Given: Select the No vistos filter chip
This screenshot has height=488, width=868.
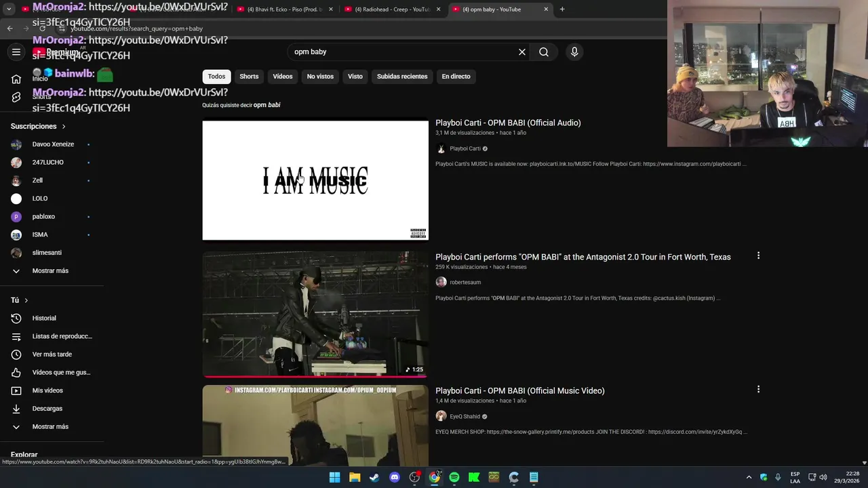Looking at the screenshot, I should 320,77.
